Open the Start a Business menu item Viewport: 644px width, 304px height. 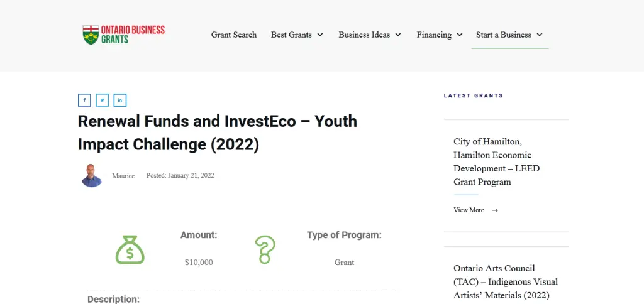coord(504,35)
